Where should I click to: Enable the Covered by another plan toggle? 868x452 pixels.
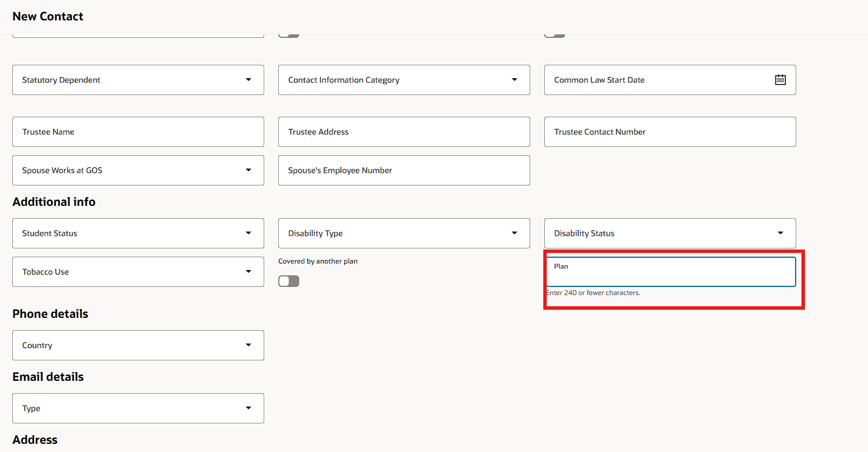(x=288, y=281)
